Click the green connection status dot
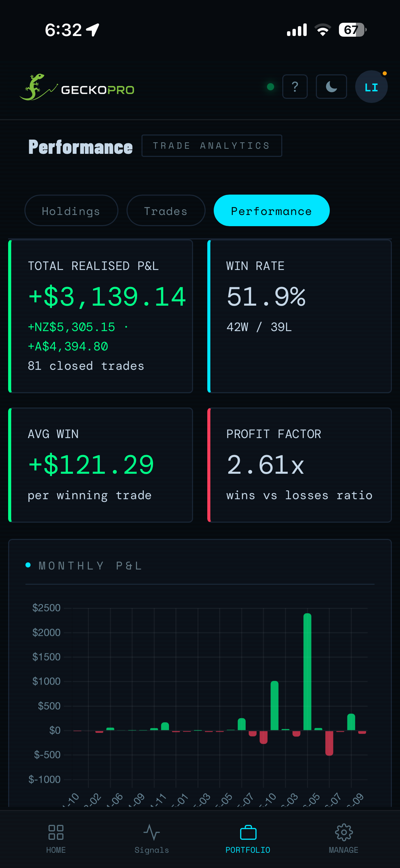Image resolution: width=400 pixels, height=868 pixels. click(270, 87)
